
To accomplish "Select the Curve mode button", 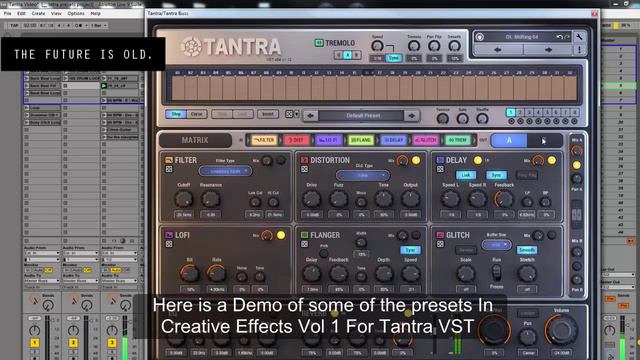I will pyautogui.click(x=197, y=114).
